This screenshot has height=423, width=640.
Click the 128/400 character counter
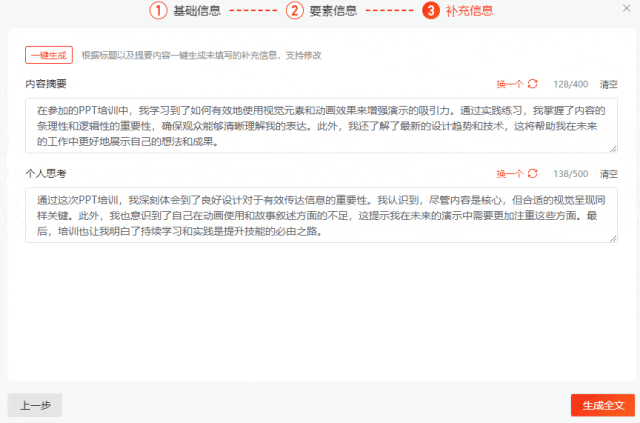(571, 84)
